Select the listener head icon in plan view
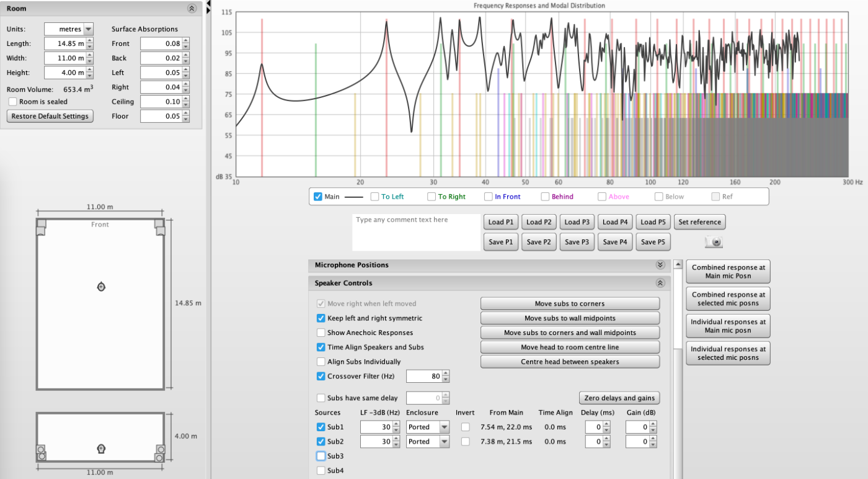 click(x=101, y=286)
